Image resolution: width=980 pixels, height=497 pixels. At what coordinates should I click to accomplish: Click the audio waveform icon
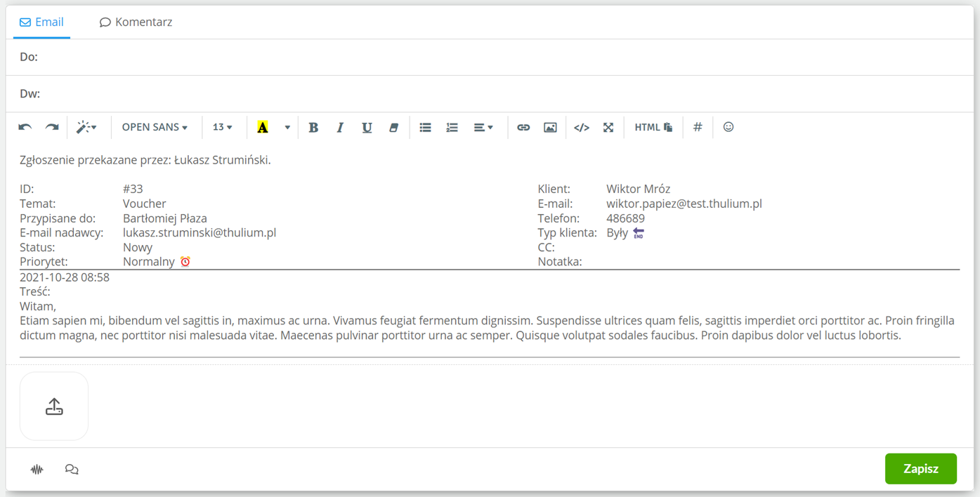click(x=37, y=469)
